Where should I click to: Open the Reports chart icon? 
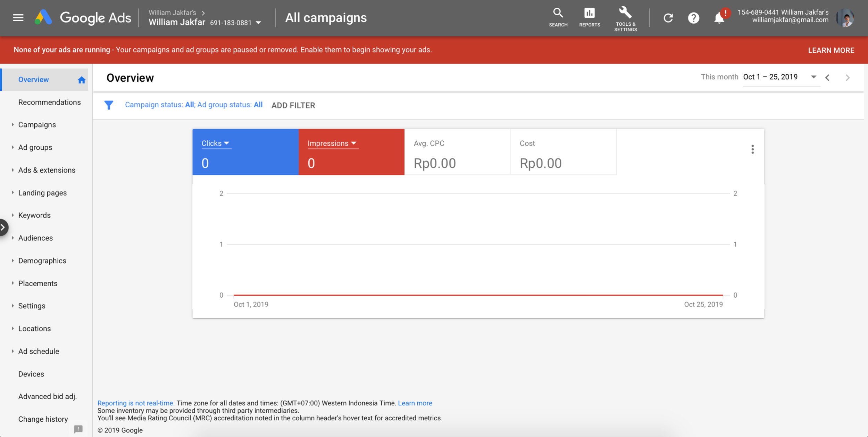click(x=589, y=17)
